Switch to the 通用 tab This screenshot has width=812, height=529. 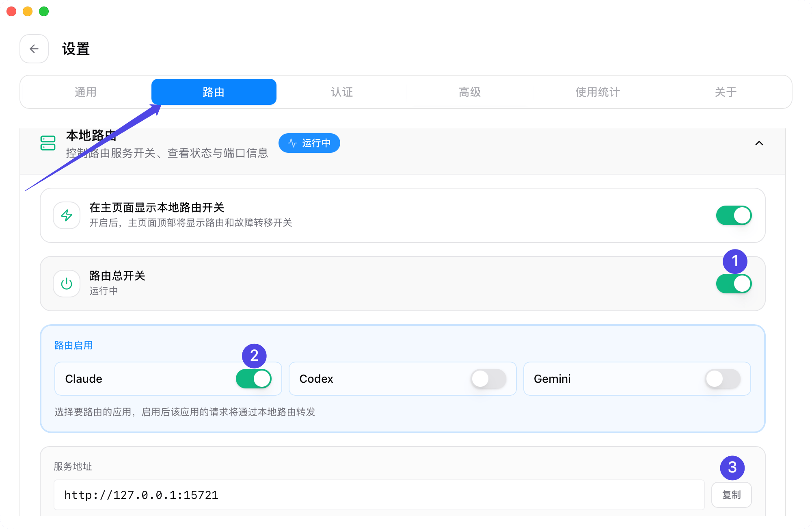86,92
